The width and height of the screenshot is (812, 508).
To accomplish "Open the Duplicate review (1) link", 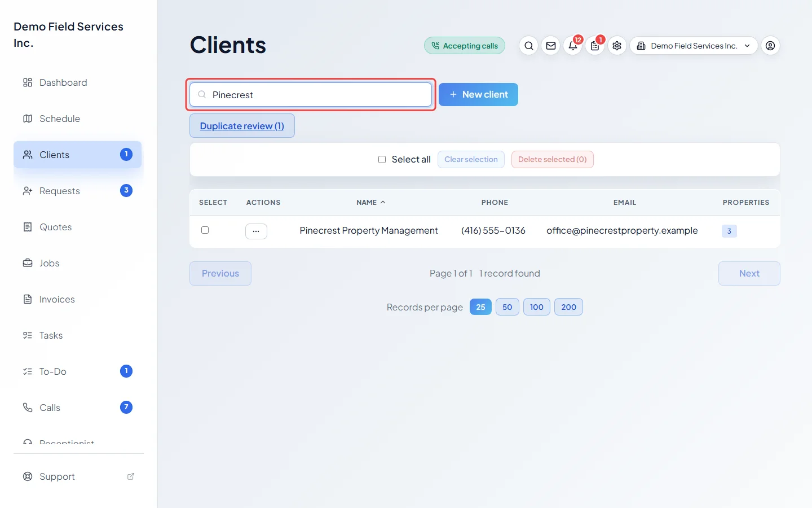I will pos(242,126).
